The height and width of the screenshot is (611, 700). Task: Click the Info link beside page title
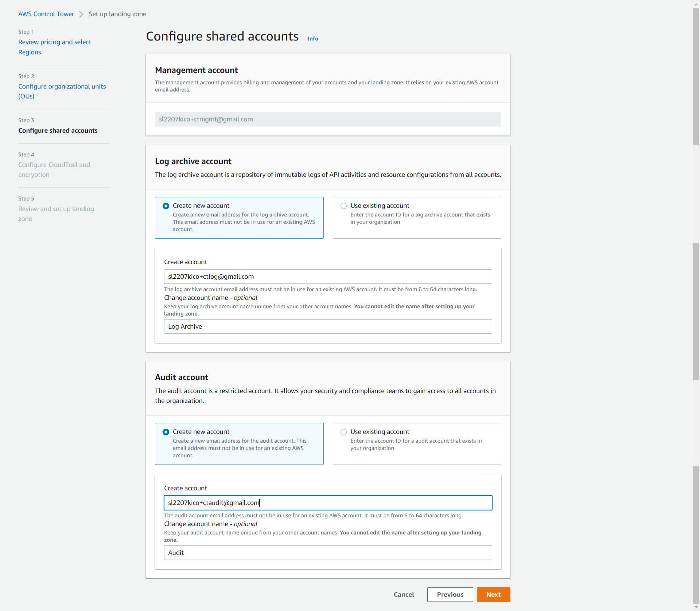point(312,39)
